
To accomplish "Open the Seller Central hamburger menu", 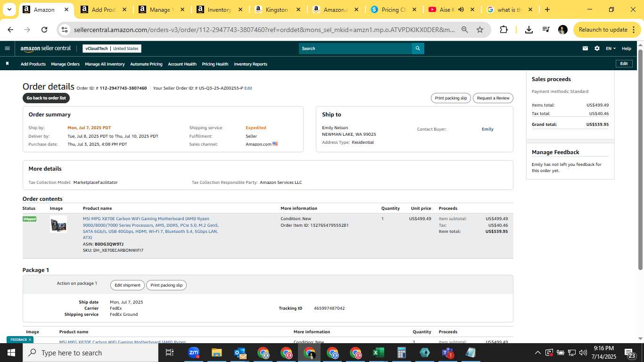I will point(7,48).
